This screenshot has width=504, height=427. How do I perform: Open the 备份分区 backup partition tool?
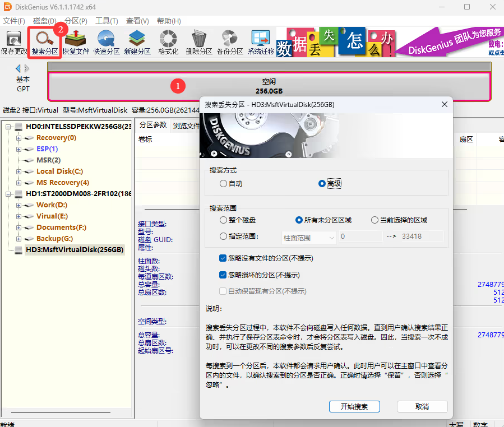click(230, 43)
